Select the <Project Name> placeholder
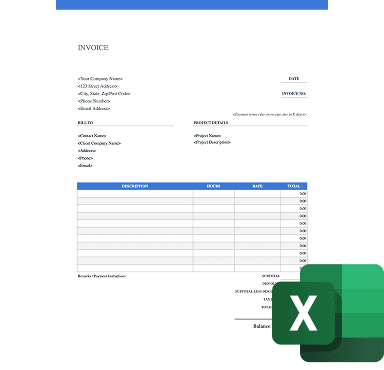The image size is (384, 370). coord(207,136)
